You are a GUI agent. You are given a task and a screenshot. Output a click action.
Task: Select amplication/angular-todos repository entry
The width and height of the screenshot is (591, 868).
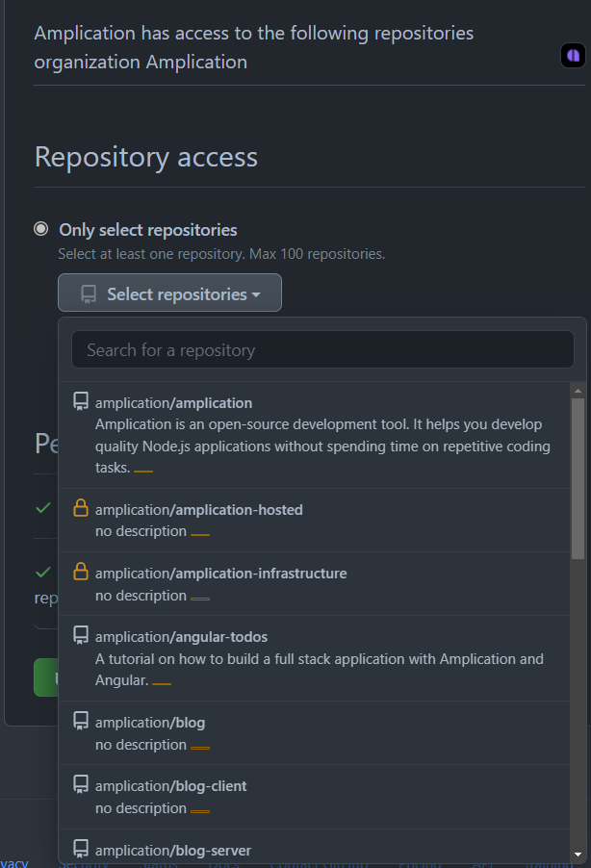click(x=181, y=637)
